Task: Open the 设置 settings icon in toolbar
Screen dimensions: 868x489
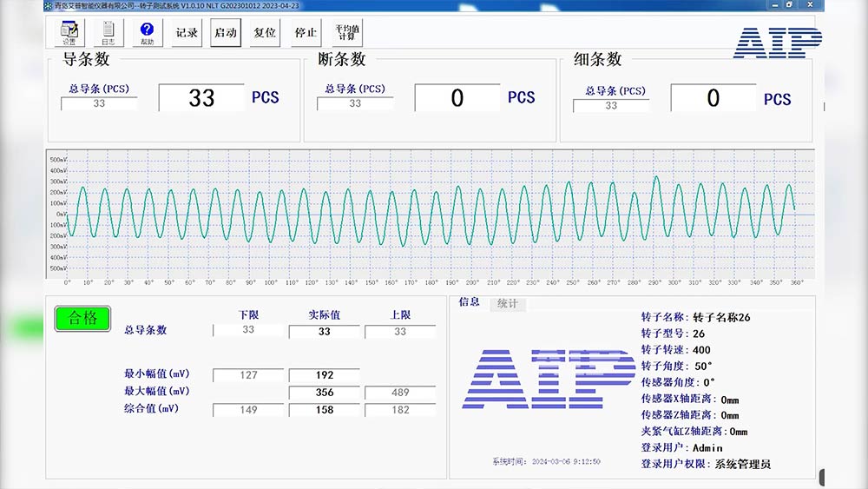Action: click(x=69, y=33)
